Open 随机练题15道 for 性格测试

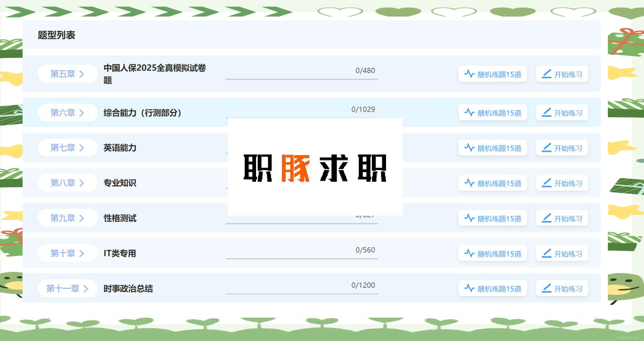point(493,218)
